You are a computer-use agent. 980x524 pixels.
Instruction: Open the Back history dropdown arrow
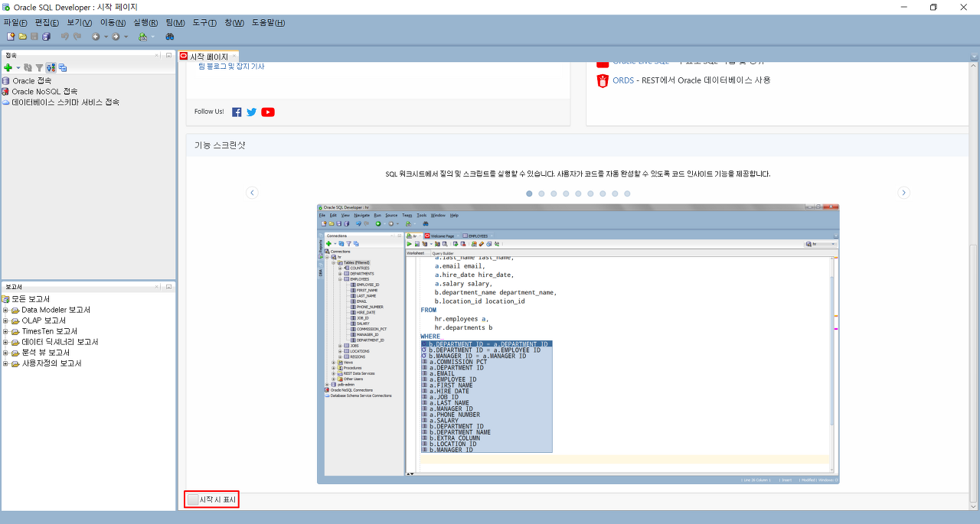pyautogui.click(x=106, y=37)
